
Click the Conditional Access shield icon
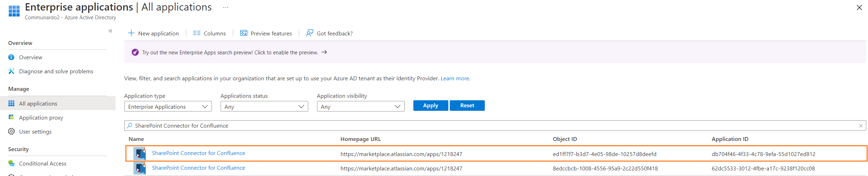pos(11,163)
